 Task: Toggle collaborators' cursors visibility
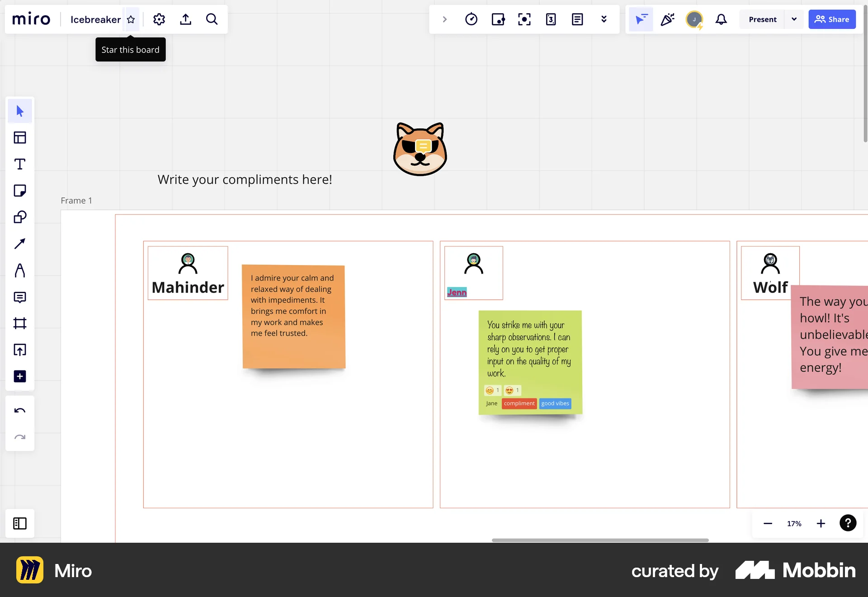tap(641, 19)
